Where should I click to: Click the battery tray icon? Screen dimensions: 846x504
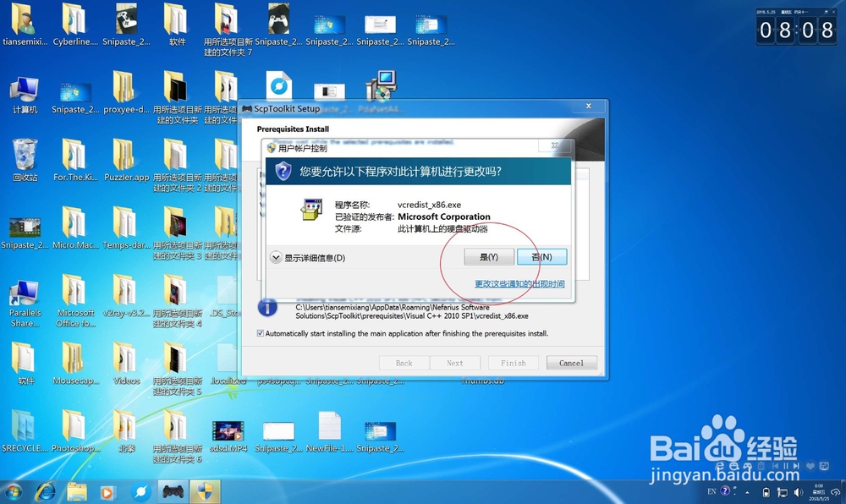point(766,492)
